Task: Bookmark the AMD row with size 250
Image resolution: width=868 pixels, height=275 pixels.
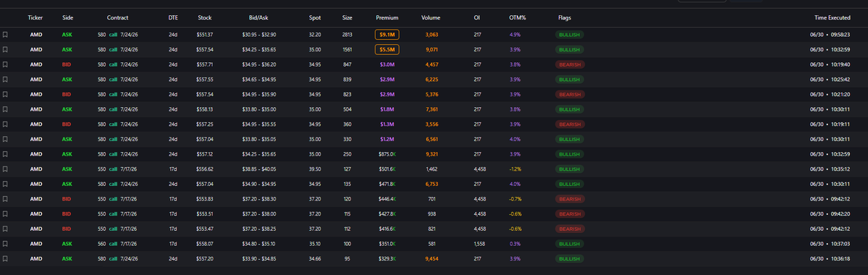Action: click(x=4, y=154)
